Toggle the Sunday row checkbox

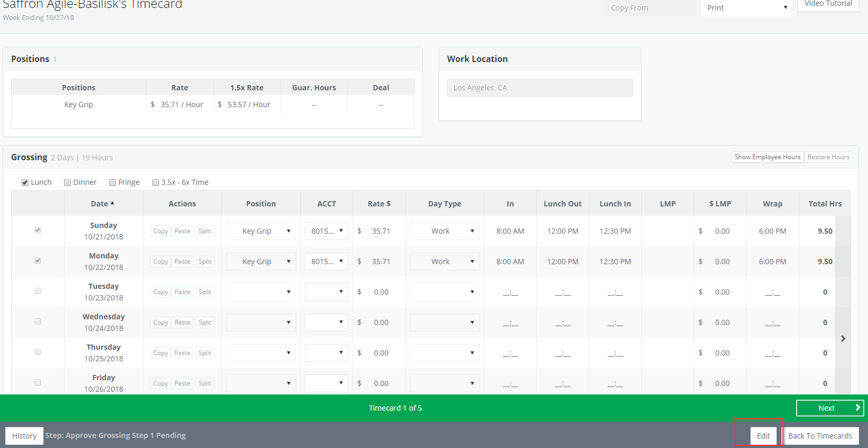coord(38,230)
